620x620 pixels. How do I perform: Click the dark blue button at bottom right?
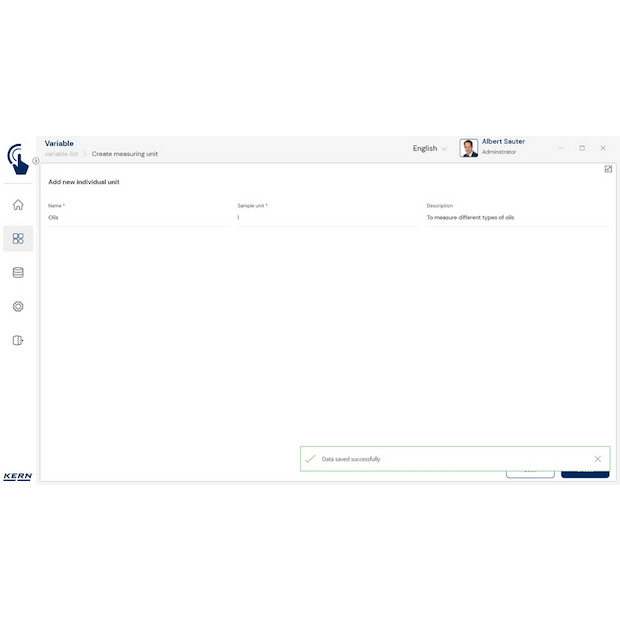pos(585,473)
